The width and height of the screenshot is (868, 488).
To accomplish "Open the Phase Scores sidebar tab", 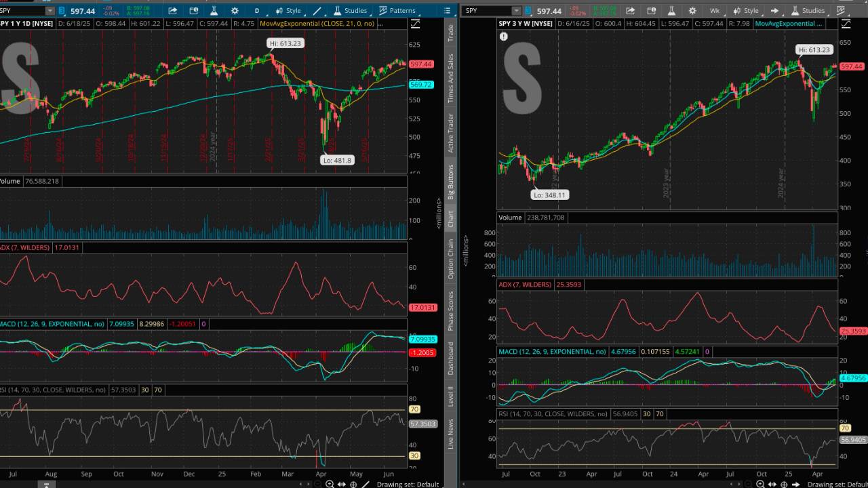I will pos(451,311).
